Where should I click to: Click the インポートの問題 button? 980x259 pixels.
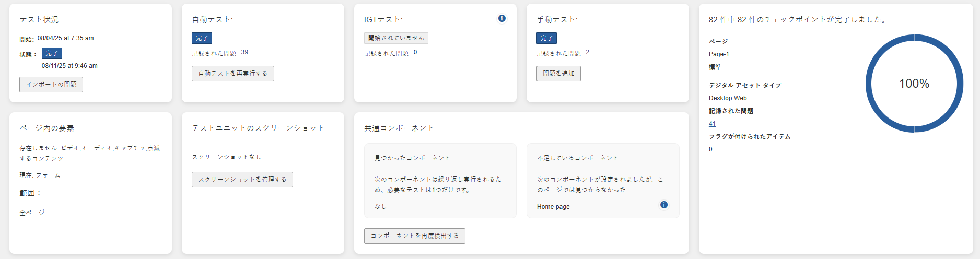click(x=51, y=85)
